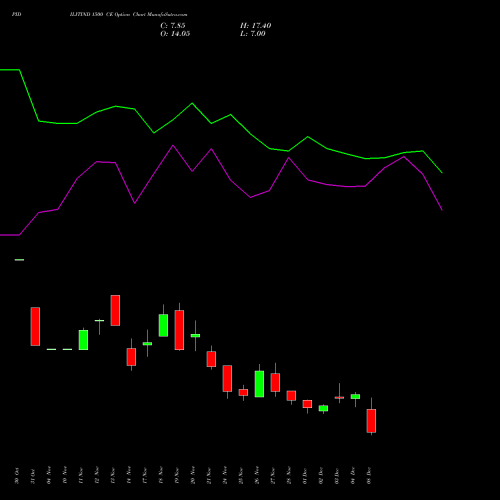
Task: Click the 11 Nov date label
Action: [81, 476]
